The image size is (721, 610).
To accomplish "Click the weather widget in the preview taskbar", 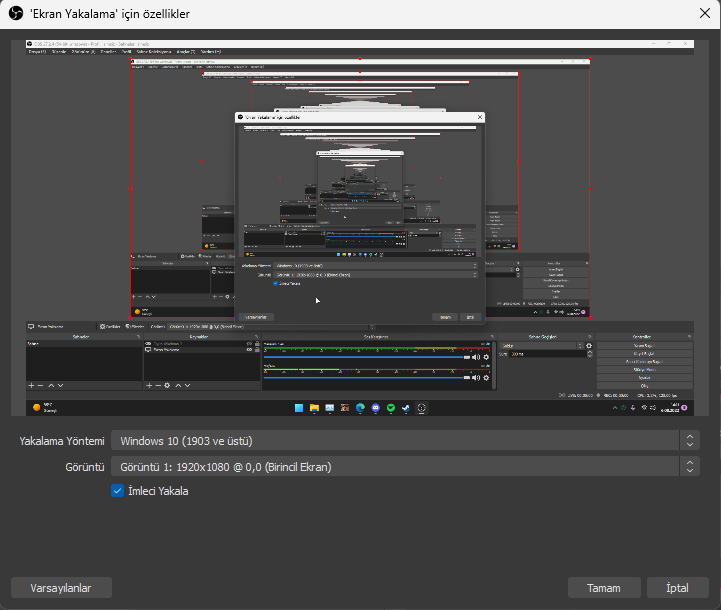I will (45, 408).
